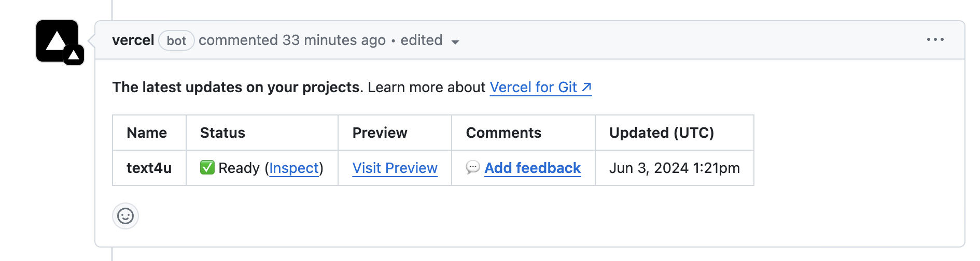Click the Name column header
This screenshot has height=261, width=980.
tap(147, 133)
